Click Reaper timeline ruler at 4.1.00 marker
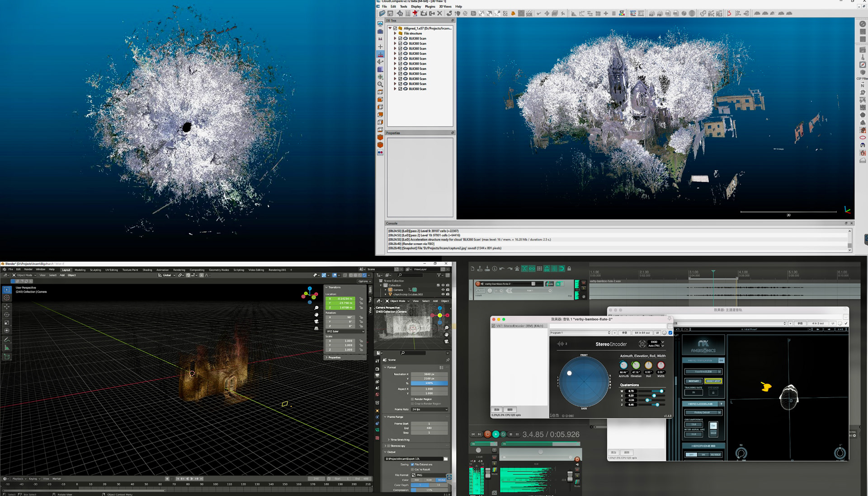Screen dimensions: 868x496 [744, 273]
